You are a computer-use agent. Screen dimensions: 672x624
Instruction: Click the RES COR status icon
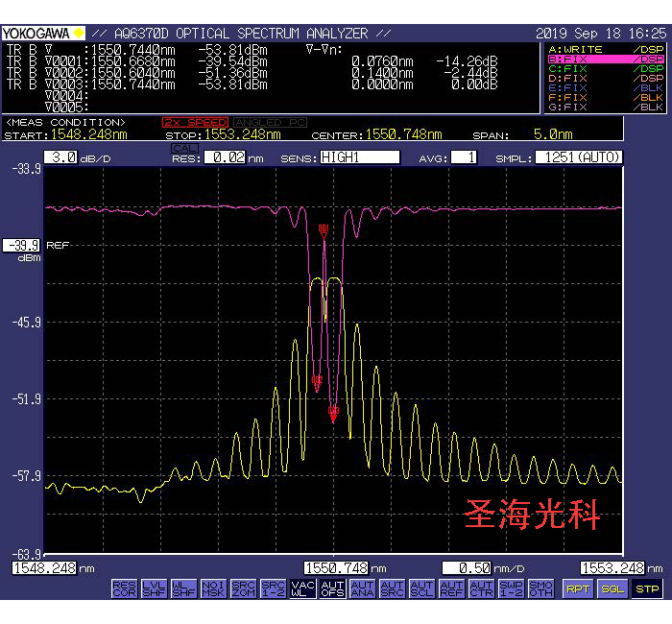(124, 588)
